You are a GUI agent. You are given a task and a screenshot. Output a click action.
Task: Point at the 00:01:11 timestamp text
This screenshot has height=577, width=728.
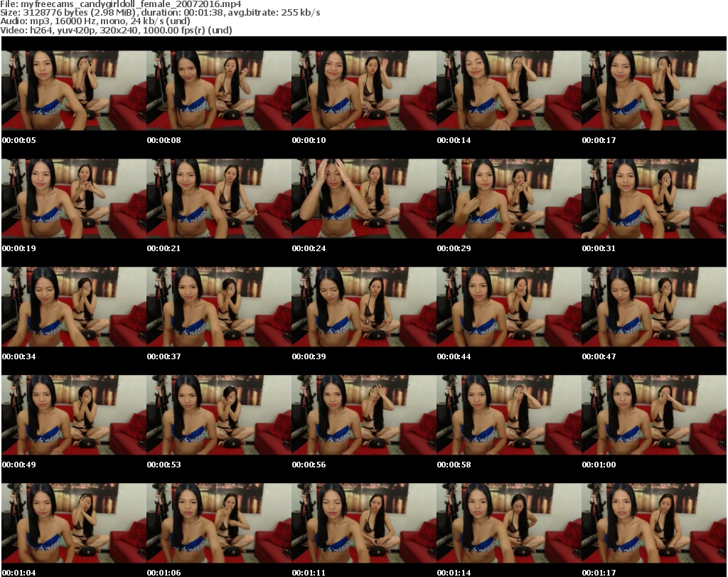(309, 573)
